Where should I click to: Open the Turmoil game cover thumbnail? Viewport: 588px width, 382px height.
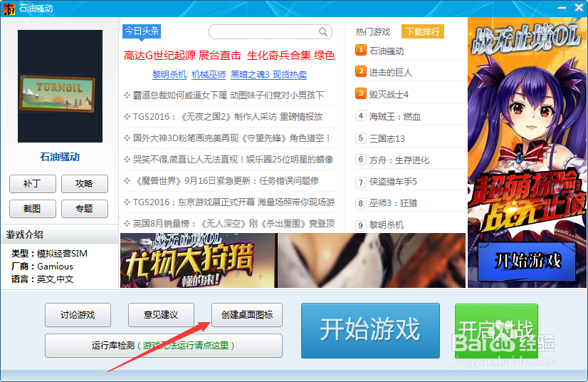click(x=60, y=86)
